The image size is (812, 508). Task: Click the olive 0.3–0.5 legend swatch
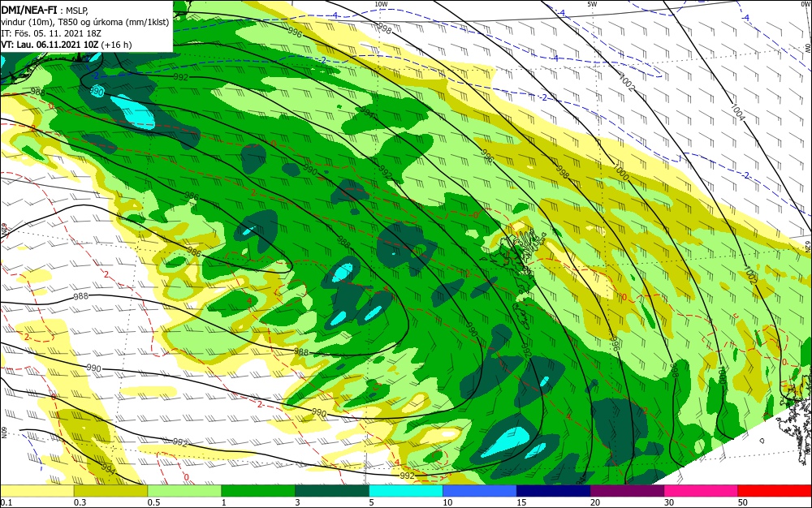(110, 491)
